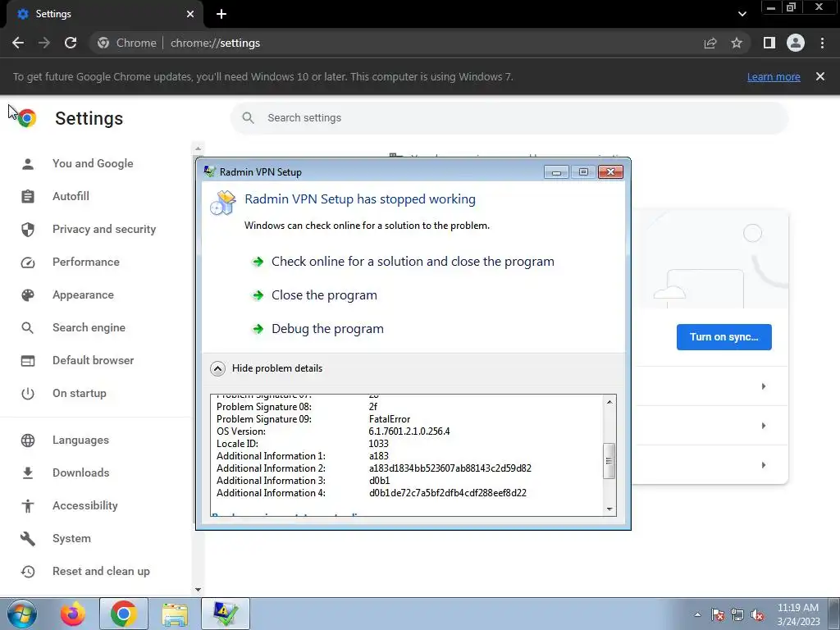Choose Debug the program
The height and width of the screenshot is (630, 840).
327,329
